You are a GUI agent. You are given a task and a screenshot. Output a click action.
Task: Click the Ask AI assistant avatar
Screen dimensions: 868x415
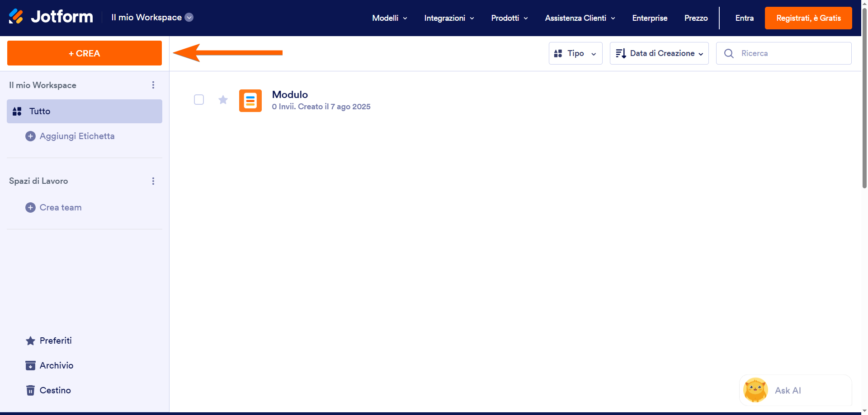pyautogui.click(x=755, y=390)
